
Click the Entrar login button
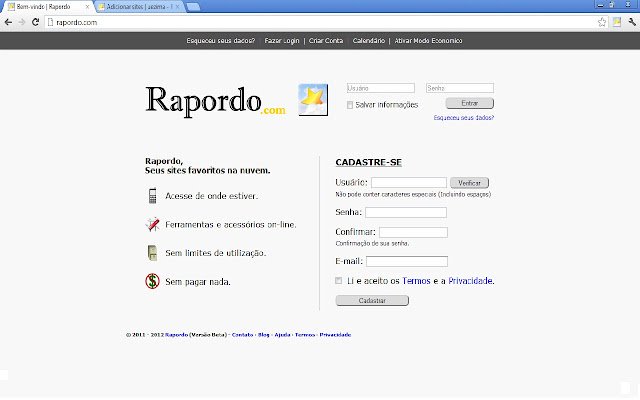pyautogui.click(x=469, y=103)
